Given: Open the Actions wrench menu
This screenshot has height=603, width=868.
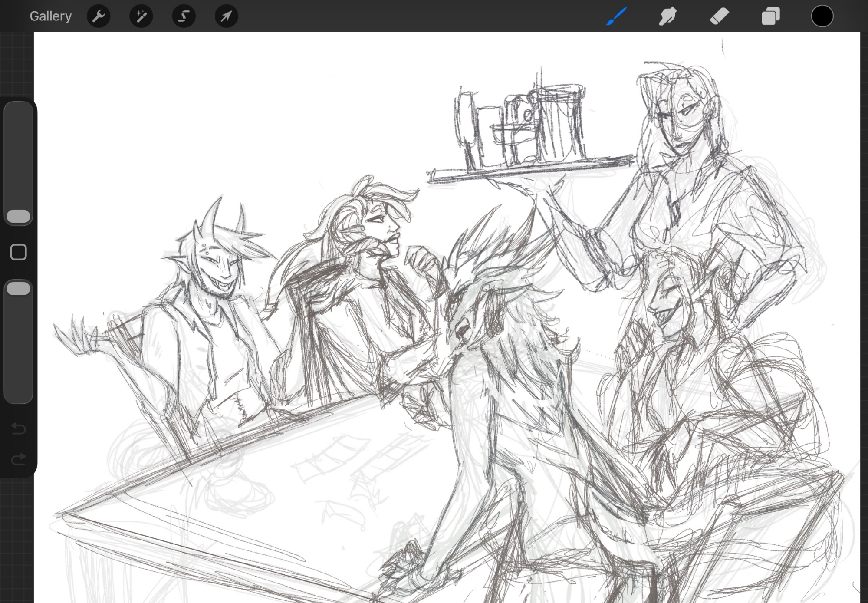Looking at the screenshot, I should coord(99,16).
